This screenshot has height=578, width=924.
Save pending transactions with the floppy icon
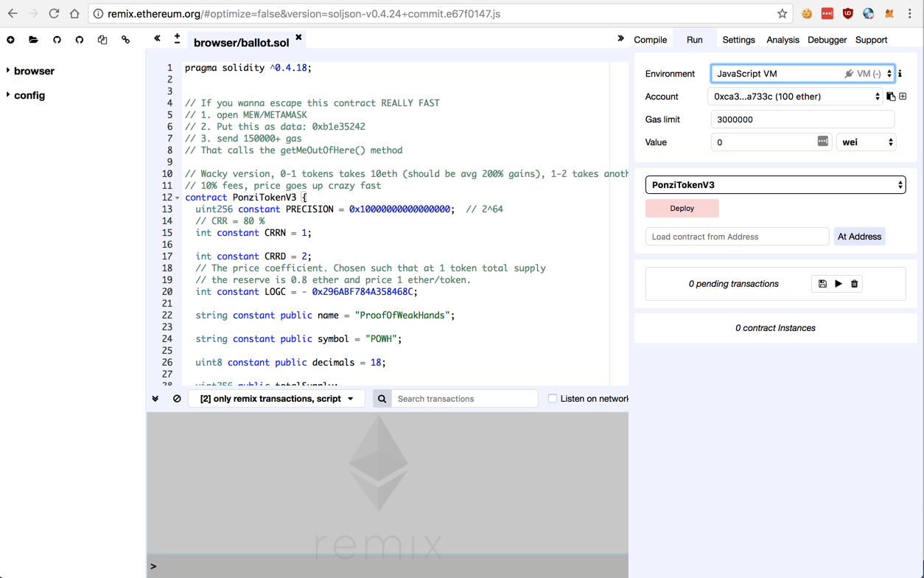(822, 284)
